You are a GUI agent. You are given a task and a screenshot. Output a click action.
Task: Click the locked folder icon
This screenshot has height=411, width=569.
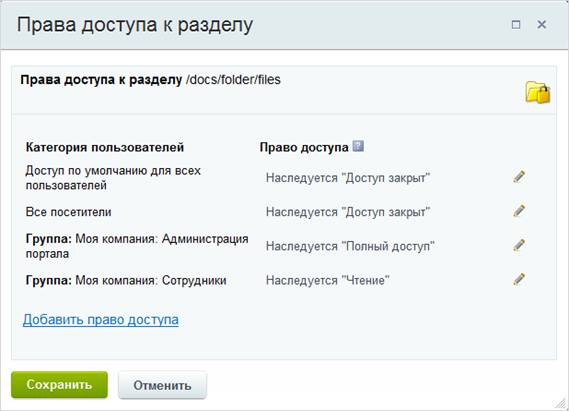[538, 93]
